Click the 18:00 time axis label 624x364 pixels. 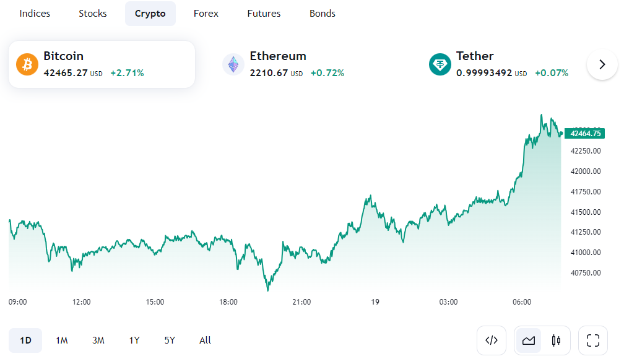[228, 302]
